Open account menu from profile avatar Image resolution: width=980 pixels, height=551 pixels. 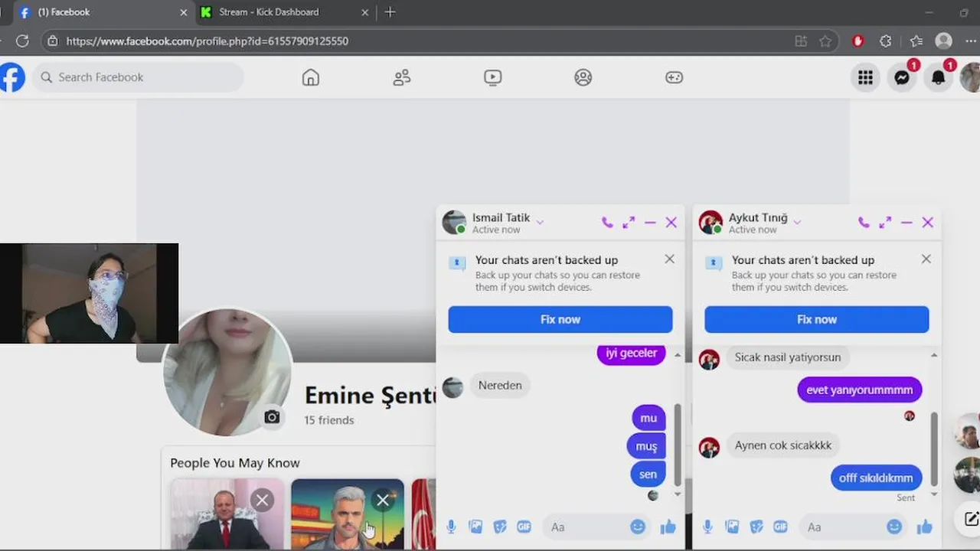point(971,77)
